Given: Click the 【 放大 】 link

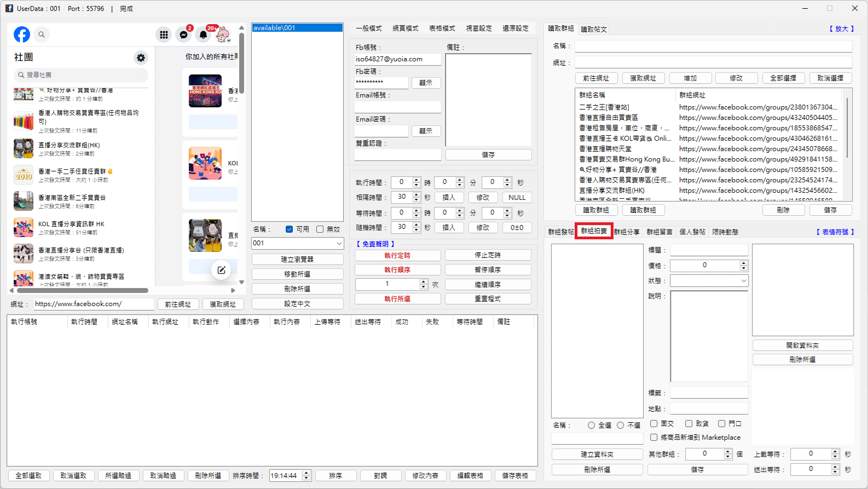Looking at the screenshot, I should pyautogui.click(x=842, y=29).
